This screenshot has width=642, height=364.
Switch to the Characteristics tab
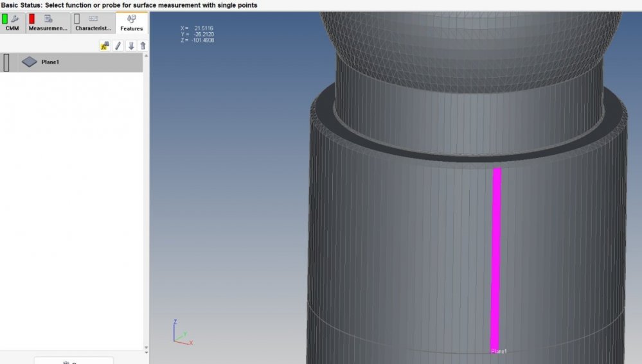click(93, 23)
